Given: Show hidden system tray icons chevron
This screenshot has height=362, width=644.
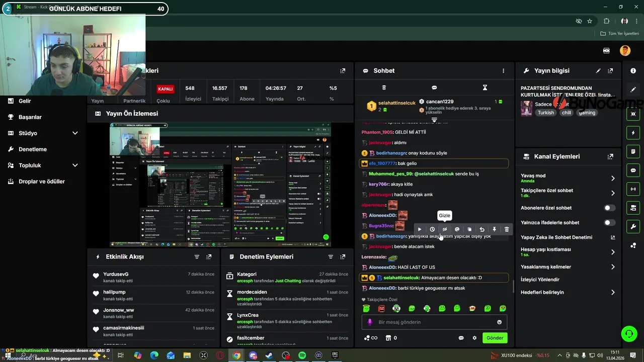Looking at the screenshot, I should [559, 355].
